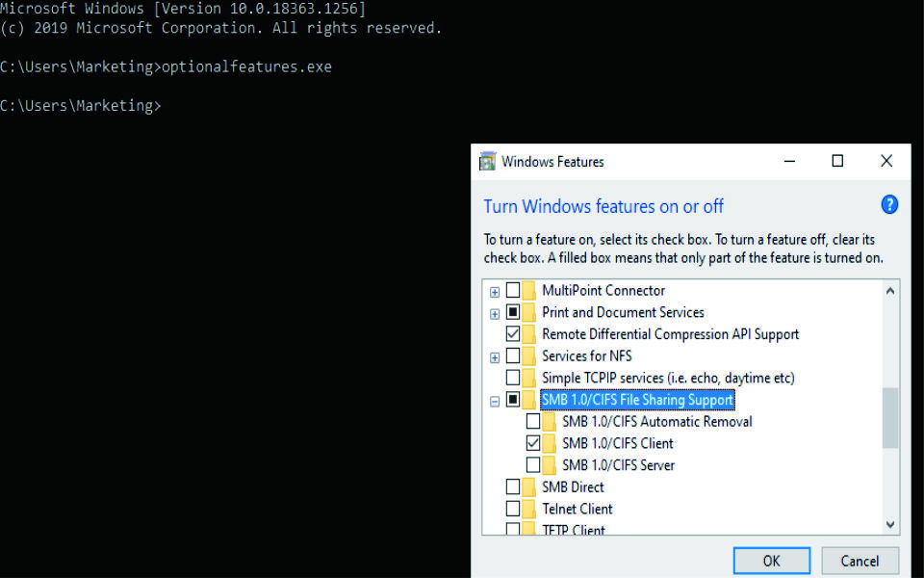
Task: Select the SMB 1.0/CIFS Server label
Action: [618, 464]
